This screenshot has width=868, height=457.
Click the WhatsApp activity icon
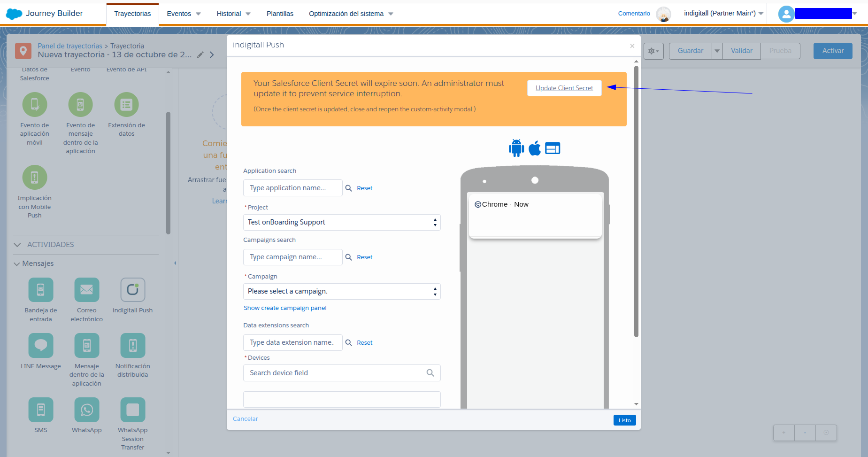87,410
